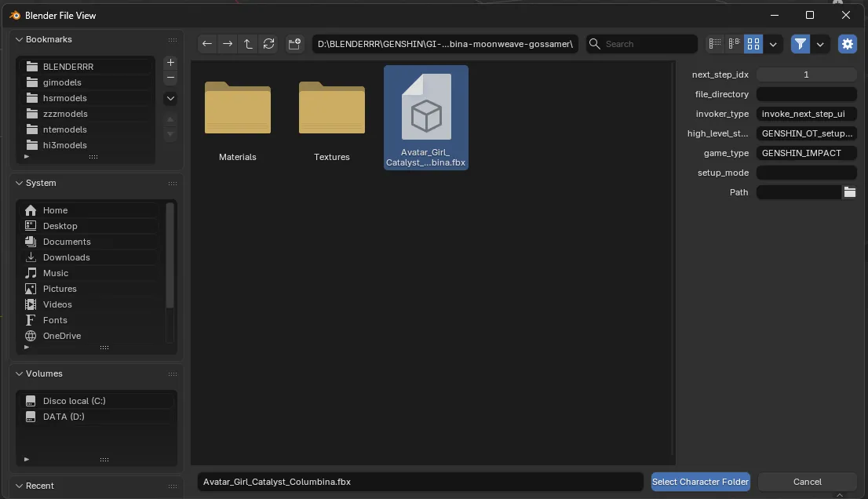Click the Path text field
This screenshot has width=868, height=499.
(799, 192)
